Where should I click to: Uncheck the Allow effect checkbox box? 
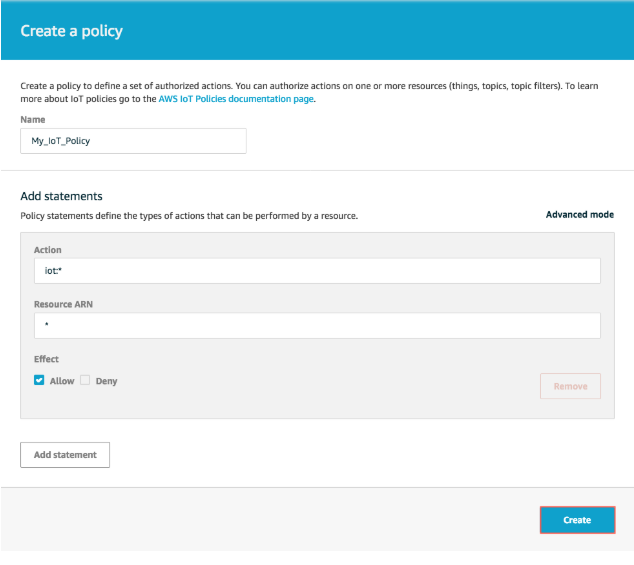coord(40,381)
